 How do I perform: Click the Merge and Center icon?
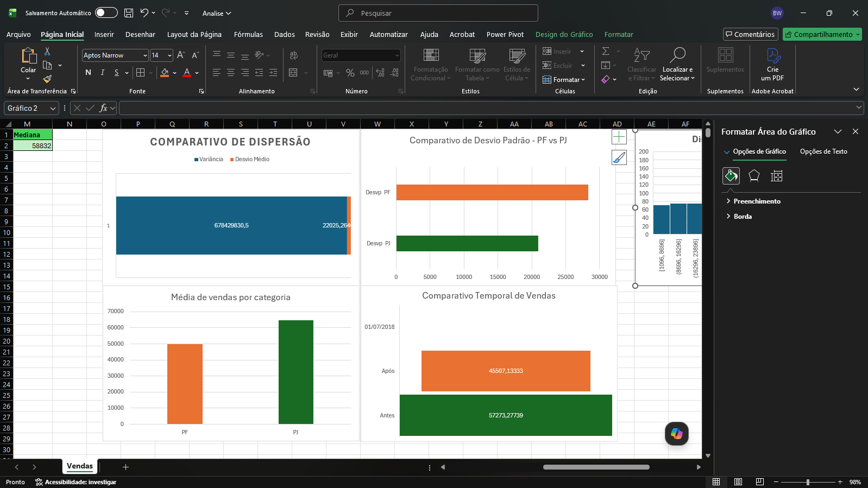click(293, 73)
